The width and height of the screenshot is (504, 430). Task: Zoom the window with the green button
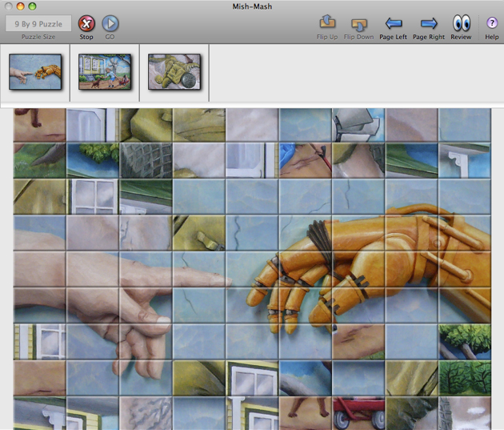pos(33,6)
